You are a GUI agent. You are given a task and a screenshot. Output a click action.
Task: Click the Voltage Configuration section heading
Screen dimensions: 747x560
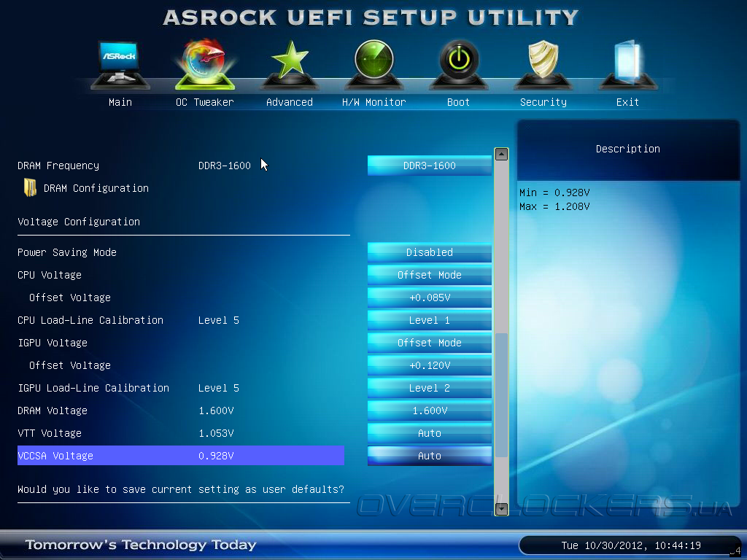click(79, 222)
